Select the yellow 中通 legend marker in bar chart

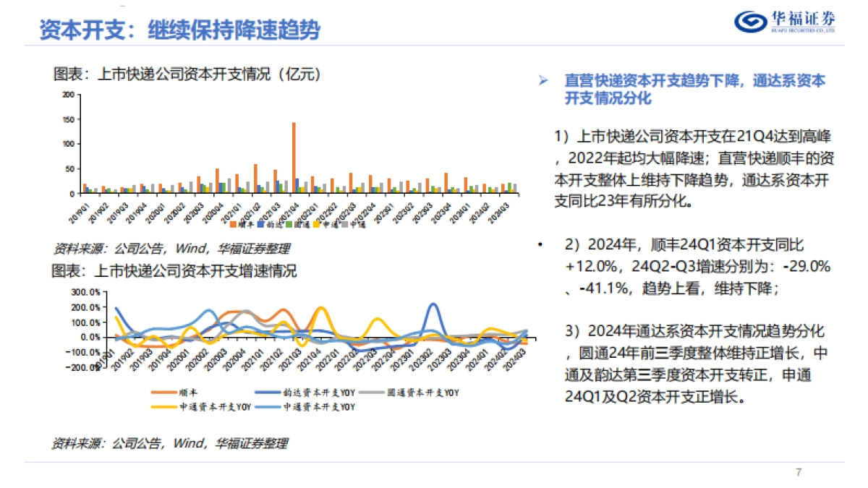tap(317, 225)
